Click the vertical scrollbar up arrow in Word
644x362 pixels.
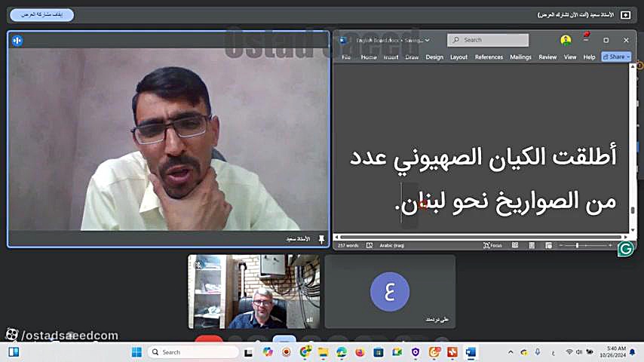[x=633, y=66]
